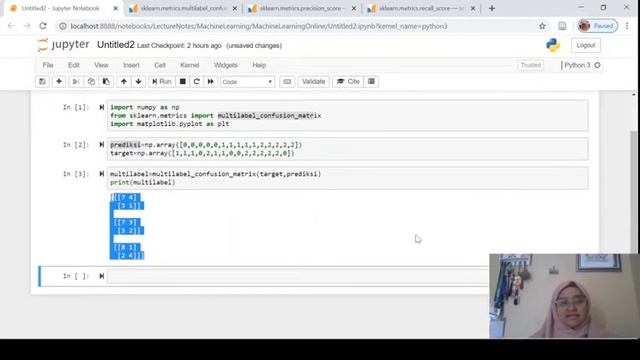Restart kernel and run all icon
640x360 pixels.
tap(211, 82)
